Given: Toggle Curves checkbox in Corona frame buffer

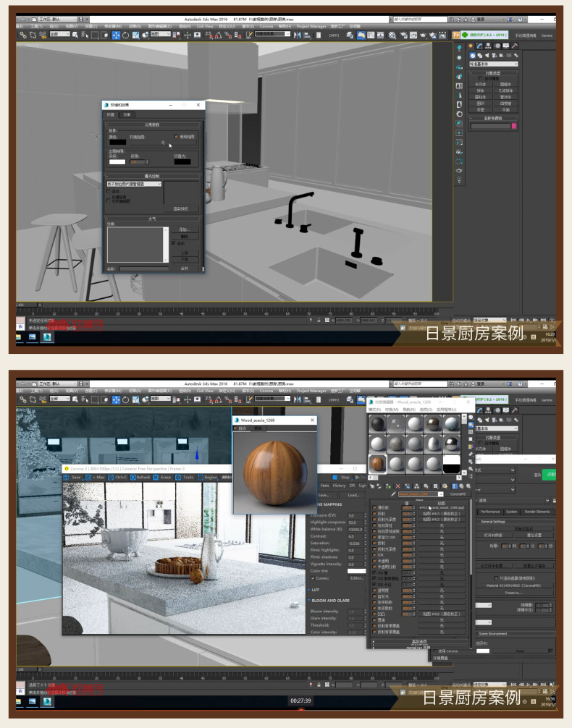Looking at the screenshot, I should click(313, 578).
